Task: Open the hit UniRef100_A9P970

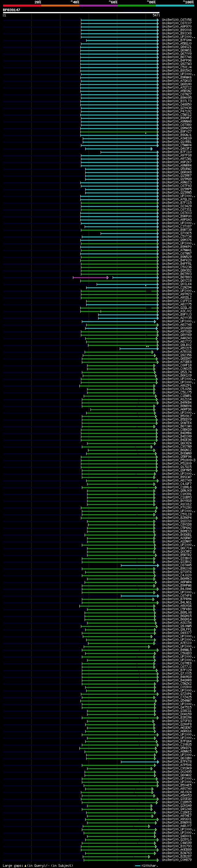Action: [x=176, y=26]
